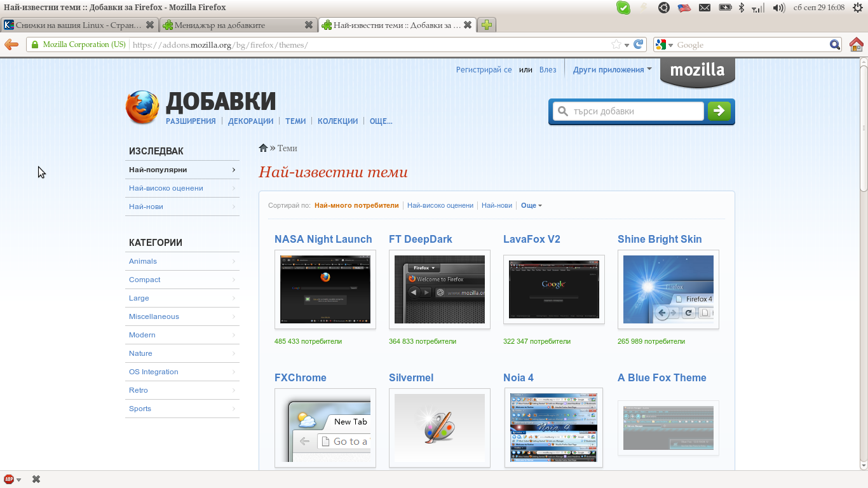Screen dimensions: 868x488
Task: Close the Снимки на вашия Linux tab
Action: 150,25
